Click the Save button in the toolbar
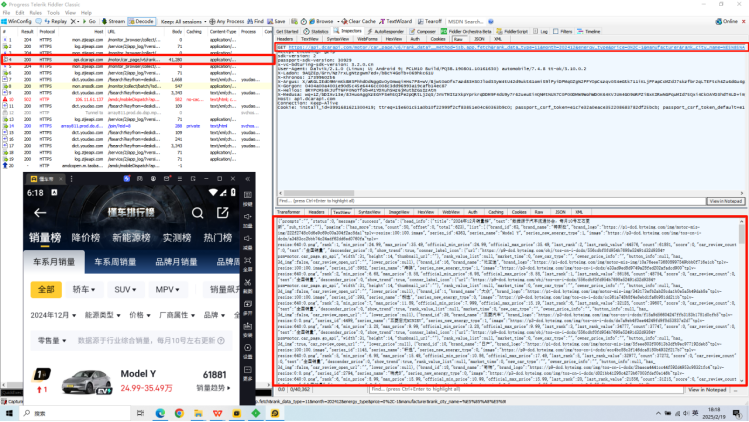This screenshot has height=422, width=749. click(276, 22)
